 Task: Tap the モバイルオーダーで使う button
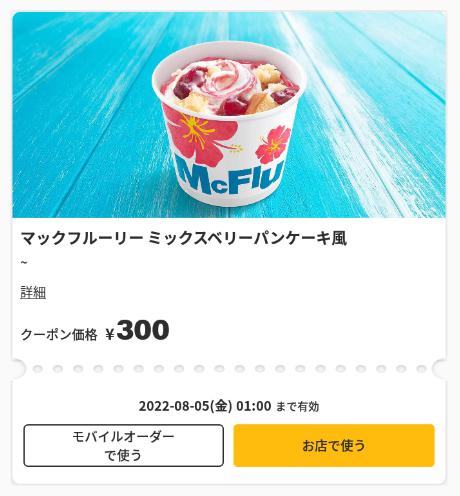pyautogui.click(x=123, y=445)
